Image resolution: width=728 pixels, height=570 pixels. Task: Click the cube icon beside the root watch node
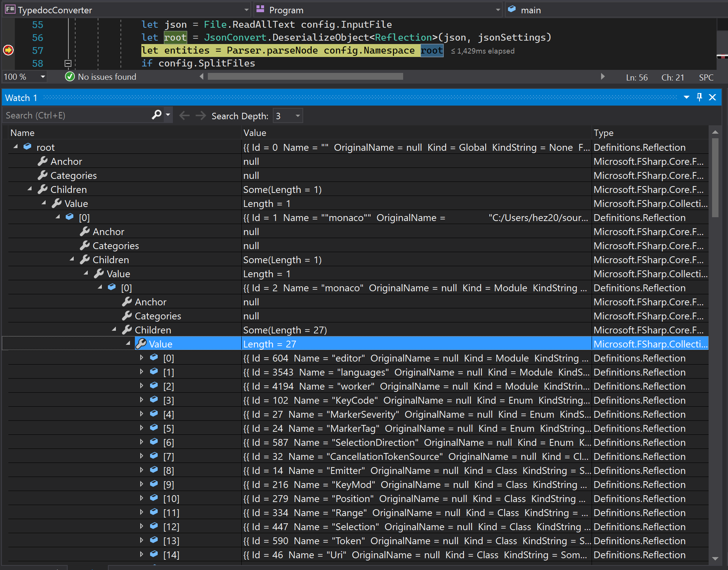(x=27, y=147)
